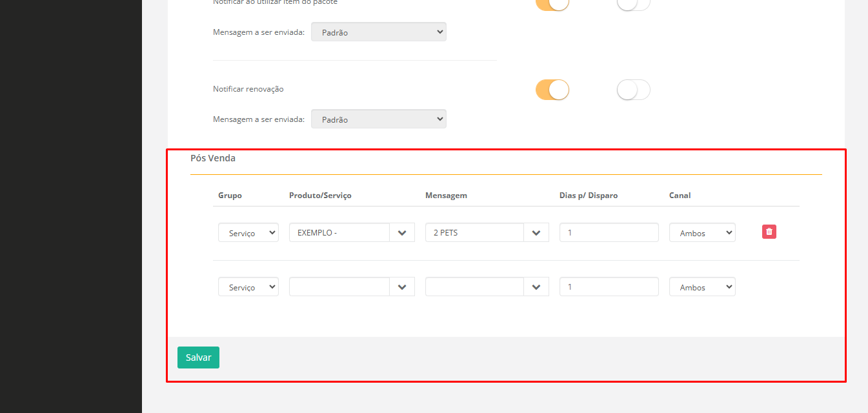Select the Canal Ambos dropdown in first row
The height and width of the screenshot is (413, 868).
pos(701,233)
